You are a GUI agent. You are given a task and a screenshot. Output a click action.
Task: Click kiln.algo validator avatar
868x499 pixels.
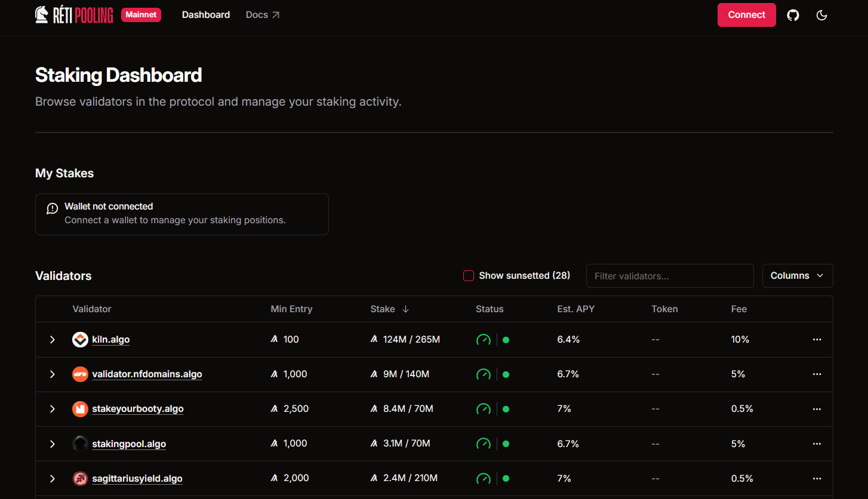(80, 340)
